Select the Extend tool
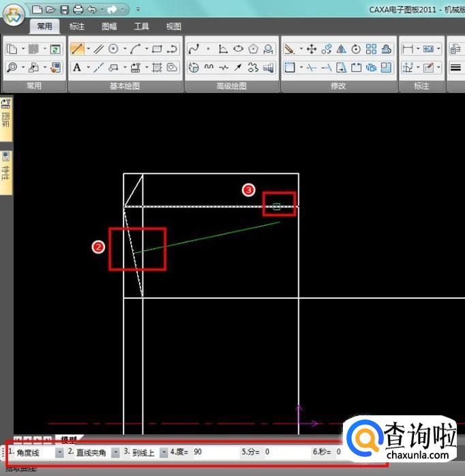This screenshot has height=476, width=465. pos(327,68)
